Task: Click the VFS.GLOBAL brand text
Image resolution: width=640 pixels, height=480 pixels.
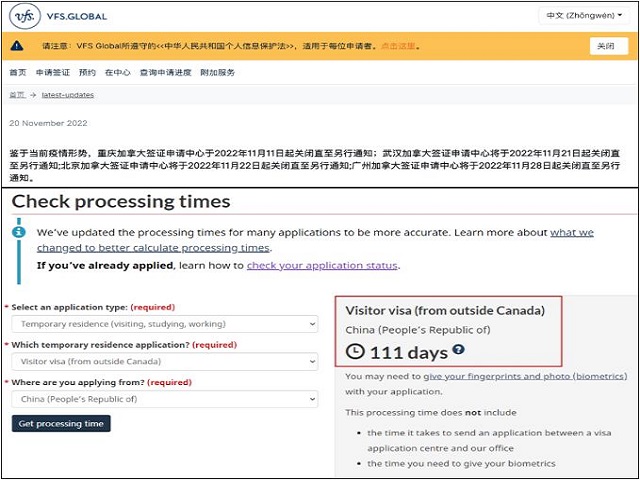Action: (x=77, y=17)
